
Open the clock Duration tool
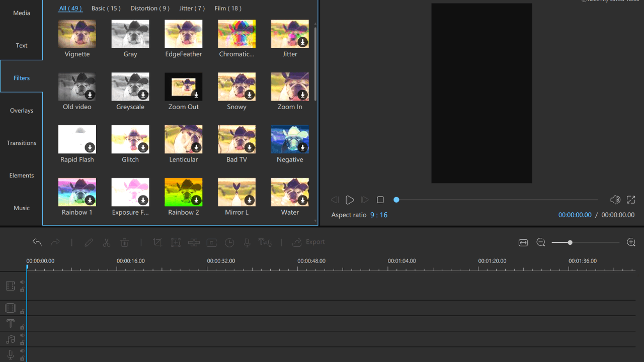[229, 242]
